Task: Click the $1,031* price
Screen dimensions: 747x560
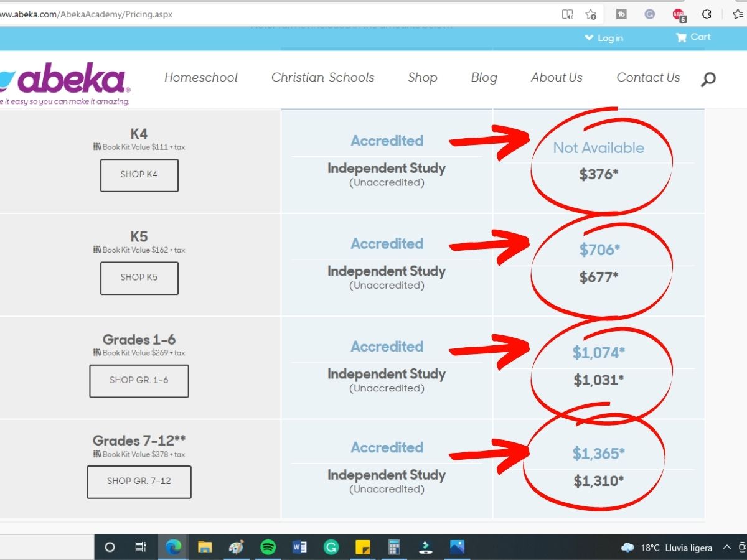Action: click(x=599, y=380)
